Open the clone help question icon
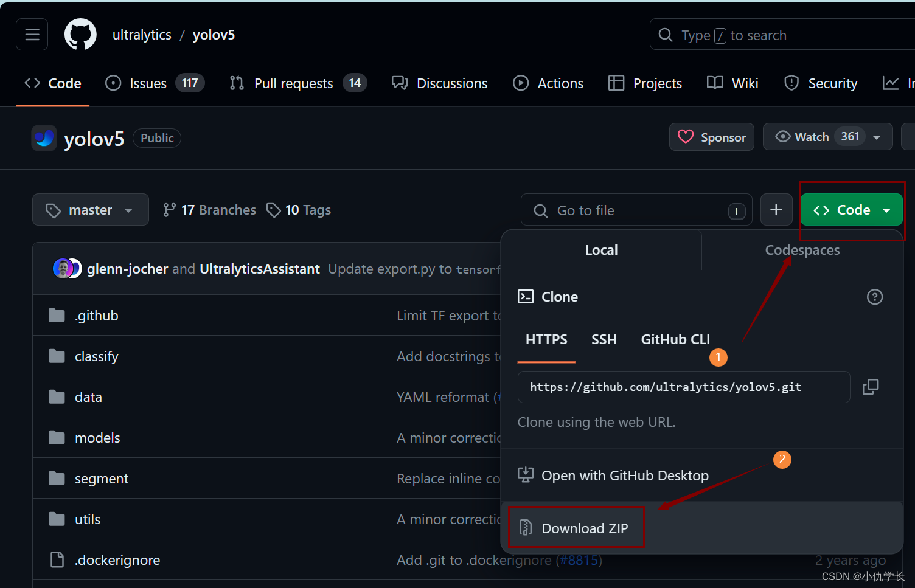 (x=875, y=297)
